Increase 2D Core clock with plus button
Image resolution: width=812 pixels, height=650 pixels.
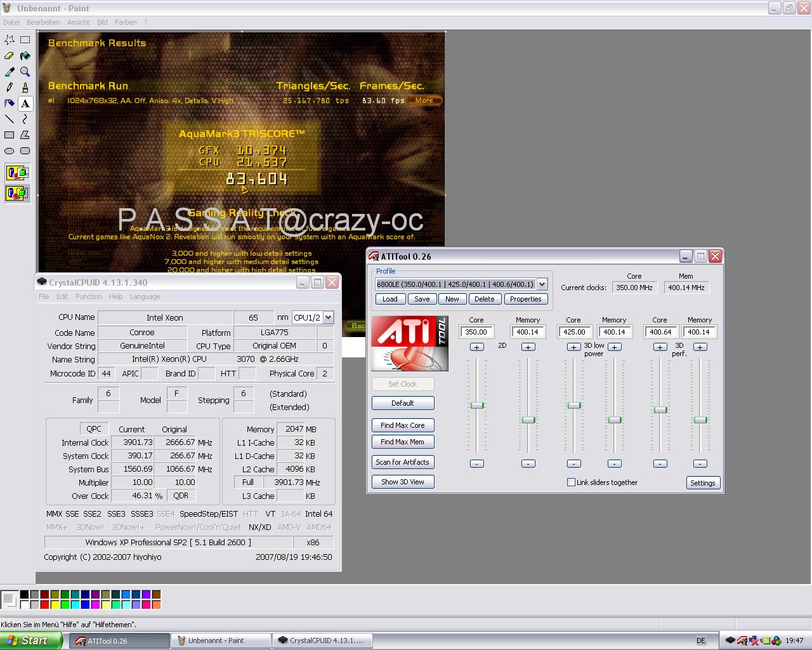[x=476, y=347]
